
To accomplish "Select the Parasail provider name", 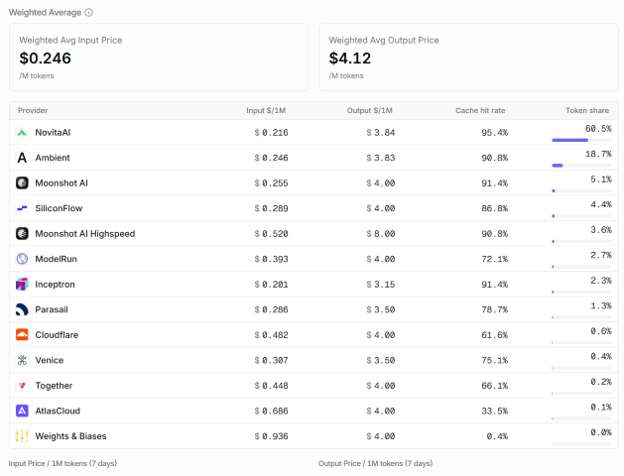I will point(51,309).
